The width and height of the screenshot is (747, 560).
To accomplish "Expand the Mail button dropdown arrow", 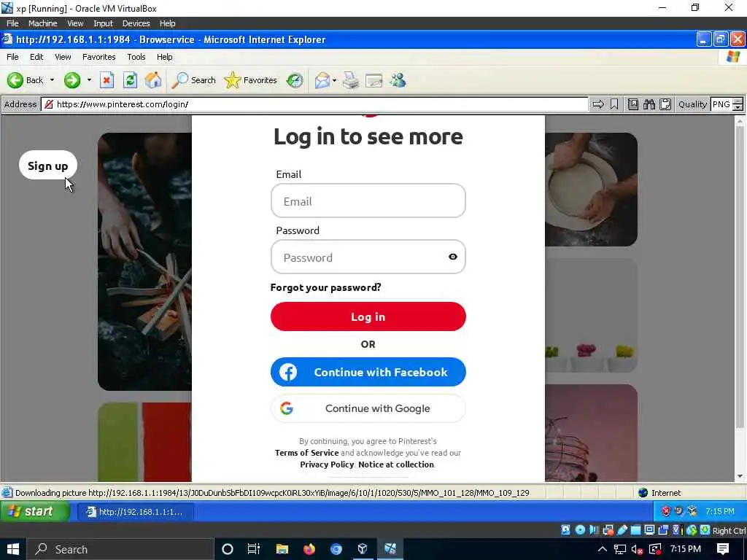I will point(334,80).
